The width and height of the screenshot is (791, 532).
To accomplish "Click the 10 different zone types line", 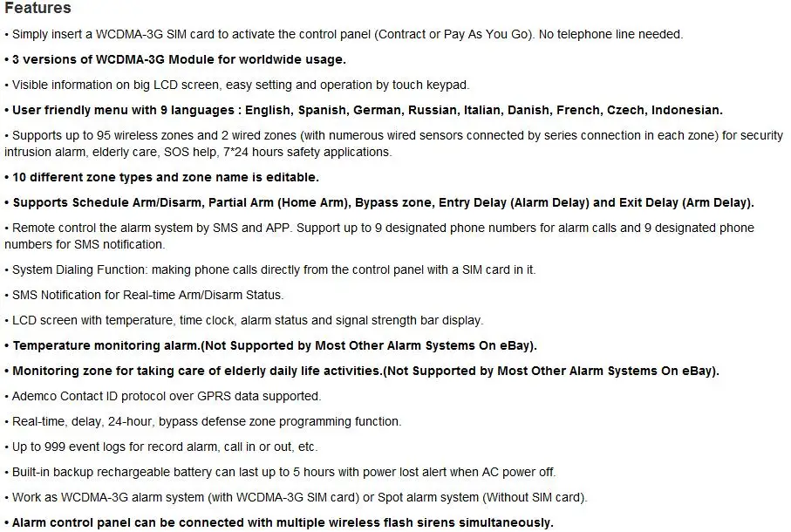I will [x=161, y=177].
